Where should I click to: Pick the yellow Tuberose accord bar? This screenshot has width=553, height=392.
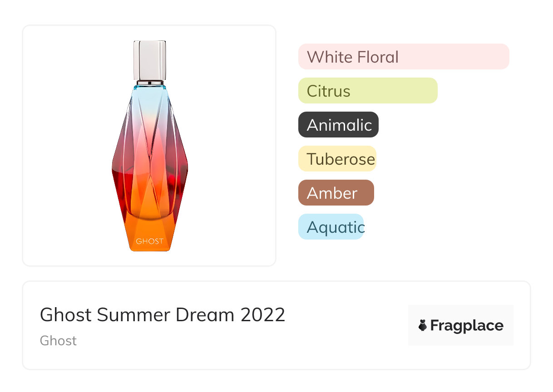tap(337, 159)
